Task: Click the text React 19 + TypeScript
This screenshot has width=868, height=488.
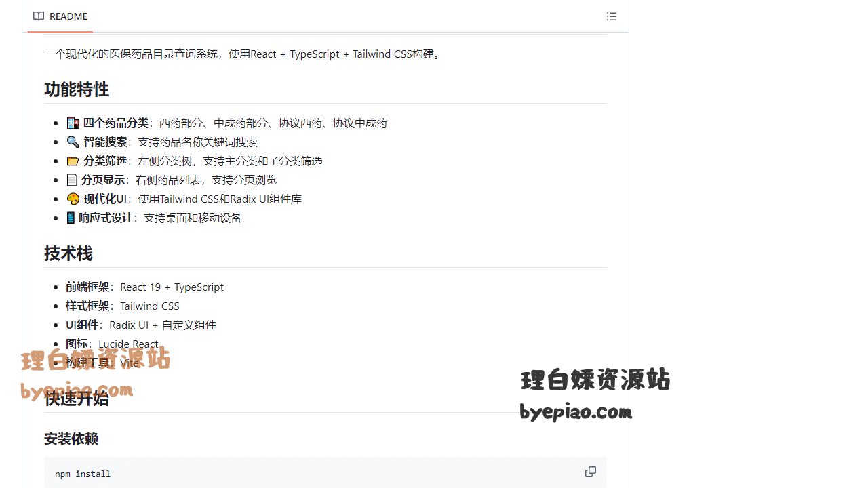Action: (x=172, y=287)
